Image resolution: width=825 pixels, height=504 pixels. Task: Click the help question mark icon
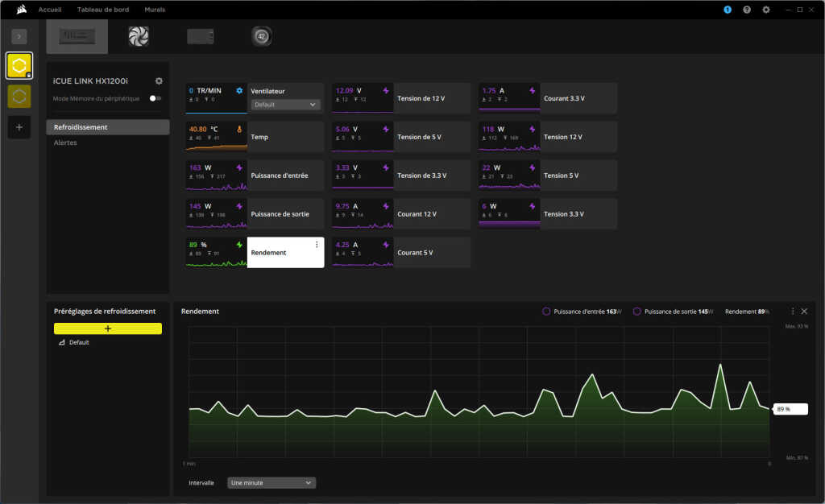click(747, 10)
